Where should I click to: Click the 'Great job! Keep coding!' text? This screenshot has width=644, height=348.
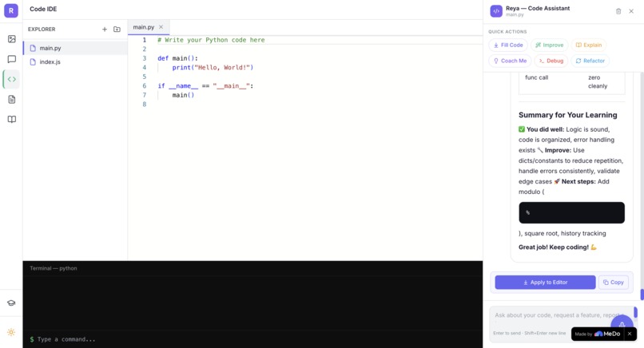coord(558,247)
